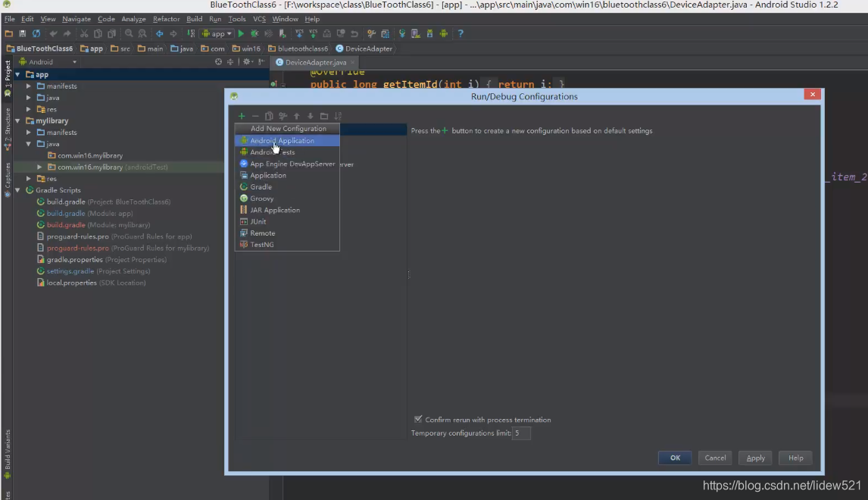The image size is (868, 500).
Task: Click the Debug bug icon
Action: [254, 34]
